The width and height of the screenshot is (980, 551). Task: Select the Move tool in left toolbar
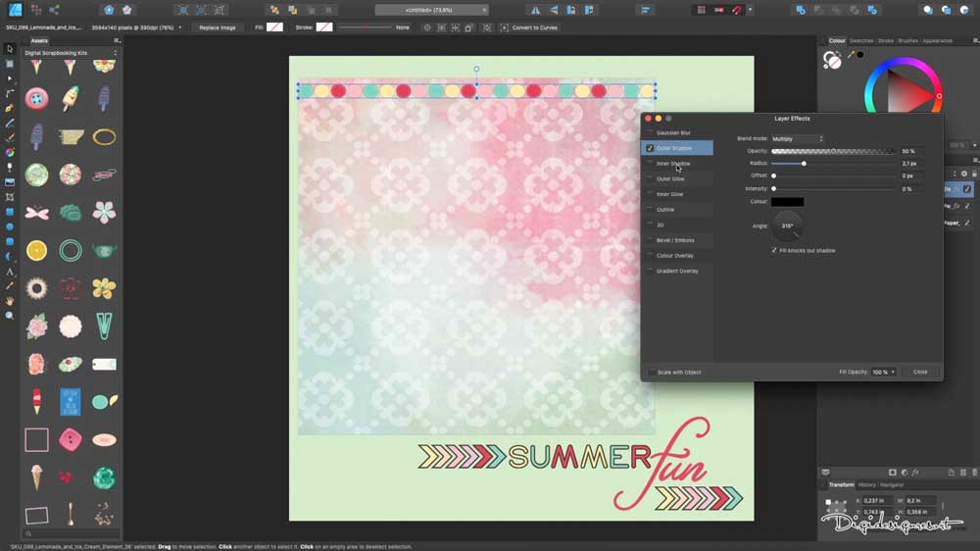pyautogui.click(x=10, y=49)
